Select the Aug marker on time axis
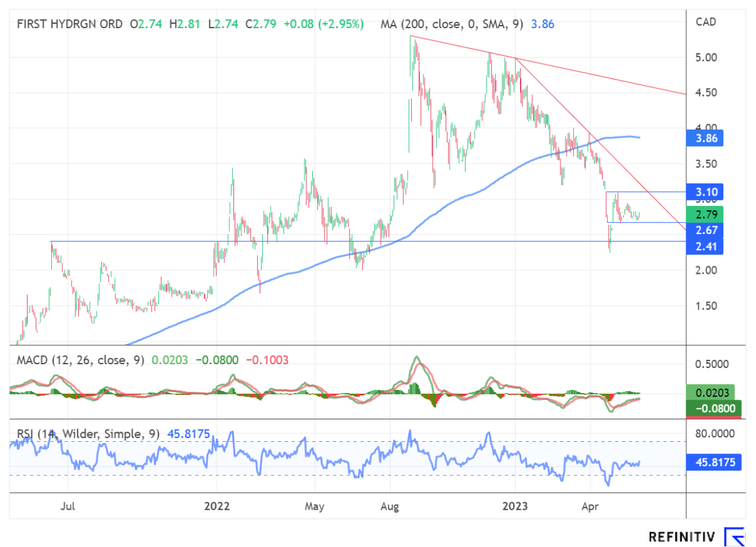Image resolution: width=756 pixels, height=547 pixels. [x=389, y=506]
